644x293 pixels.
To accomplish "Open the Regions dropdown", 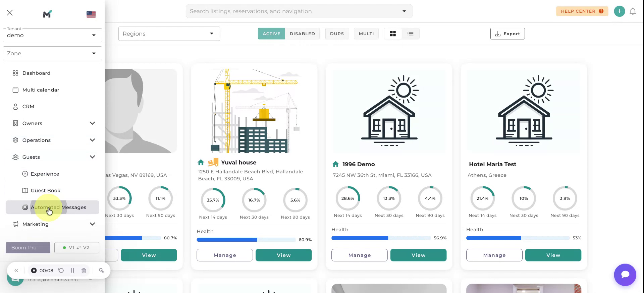I will tap(169, 34).
